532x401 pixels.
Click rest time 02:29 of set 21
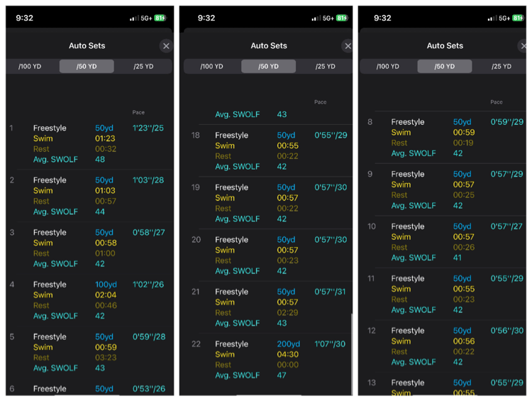tap(287, 312)
